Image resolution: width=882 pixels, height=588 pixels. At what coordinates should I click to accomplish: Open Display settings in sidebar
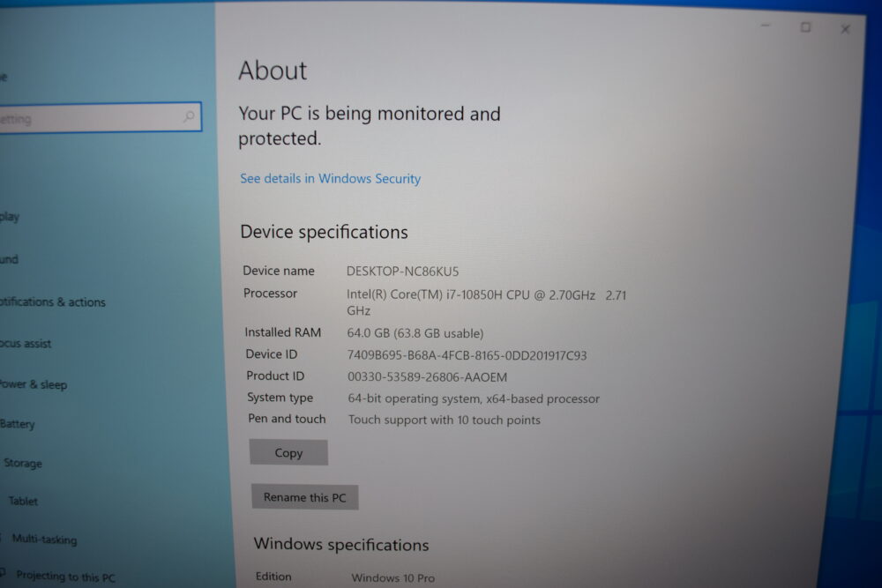tap(10, 217)
